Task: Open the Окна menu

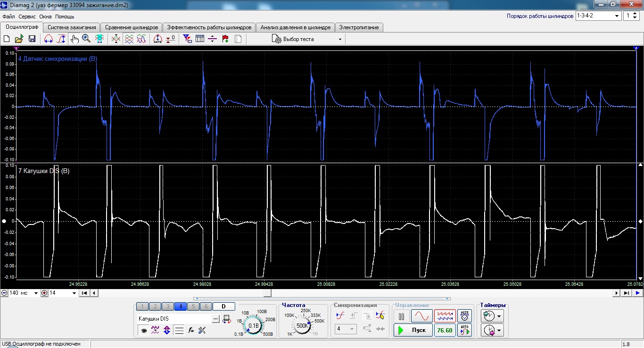Action: click(45, 16)
